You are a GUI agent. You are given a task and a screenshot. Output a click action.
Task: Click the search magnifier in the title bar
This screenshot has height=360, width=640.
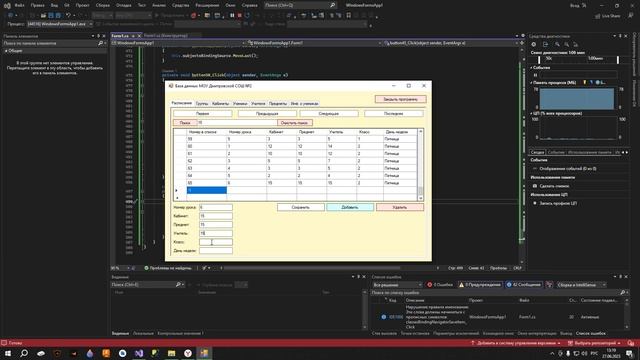tap(333, 5)
